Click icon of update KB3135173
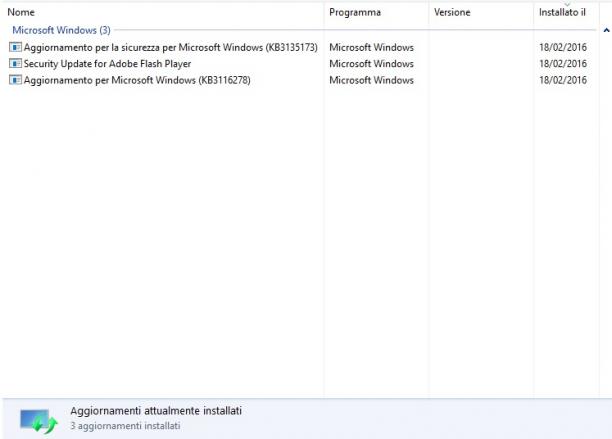 point(15,47)
